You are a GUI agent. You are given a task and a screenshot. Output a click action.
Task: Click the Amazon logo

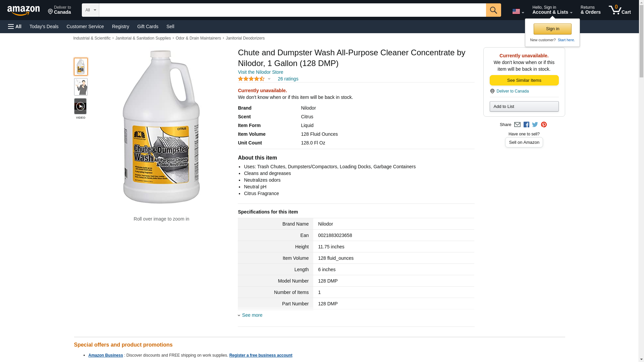click(23, 10)
